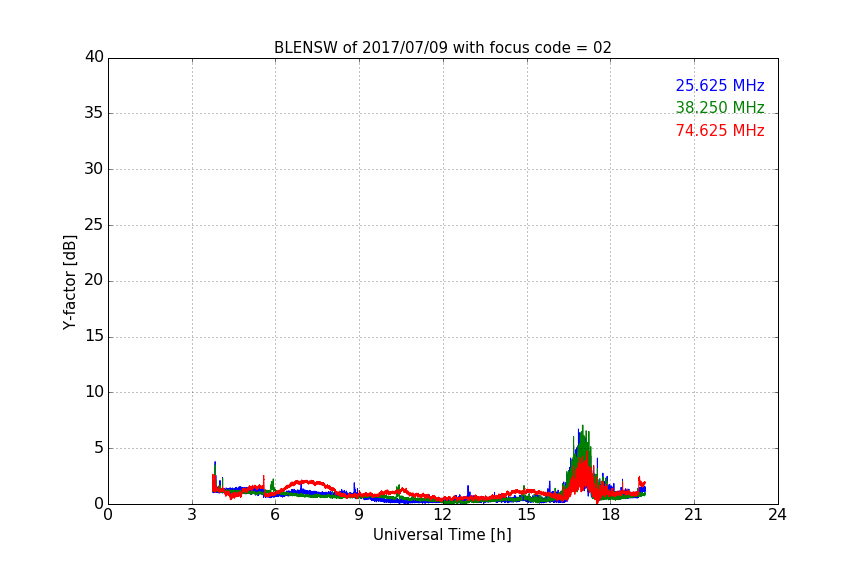Click the y-axis tick label 15
The width and height of the screenshot is (864, 576).
pyautogui.click(x=94, y=336)
